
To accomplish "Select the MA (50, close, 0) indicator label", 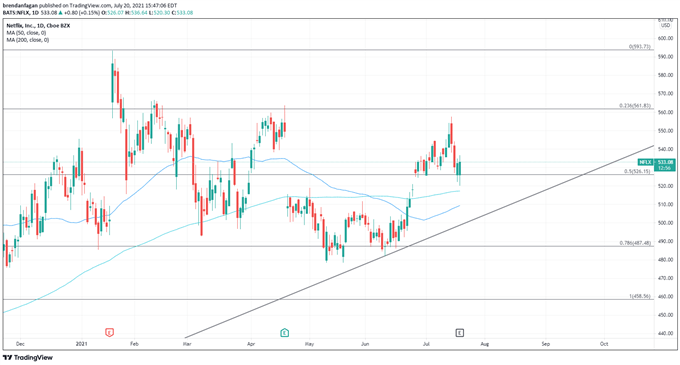I will [26, 33].
